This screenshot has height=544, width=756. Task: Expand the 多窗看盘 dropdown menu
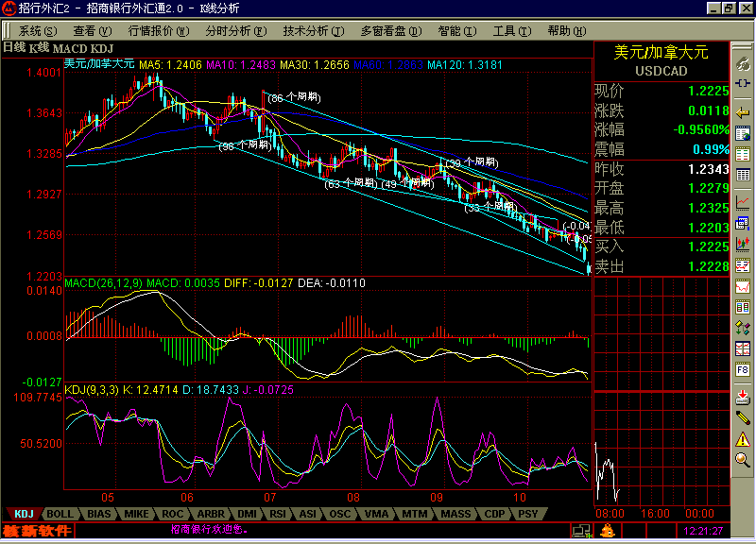[x=393, y=30]
